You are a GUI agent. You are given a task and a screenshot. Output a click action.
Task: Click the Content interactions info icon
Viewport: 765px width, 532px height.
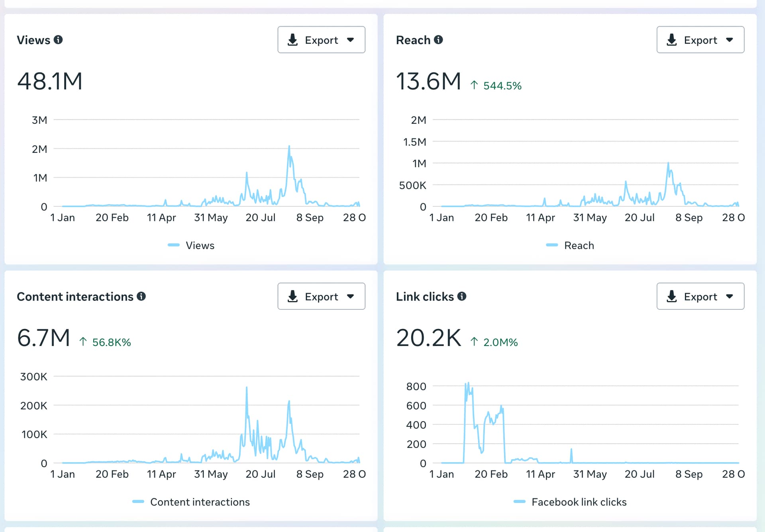tap(141, 296)
